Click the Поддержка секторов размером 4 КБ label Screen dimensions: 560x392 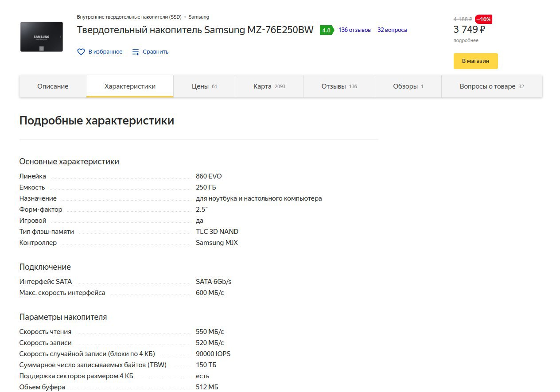click(x=76, y=376)
